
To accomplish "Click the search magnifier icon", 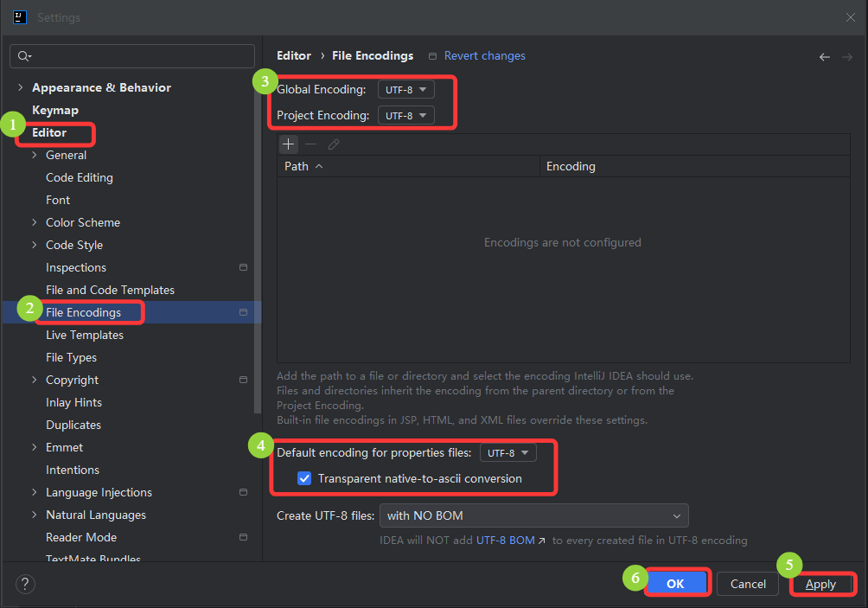I will pyautogui.click(x=24, y=56).
